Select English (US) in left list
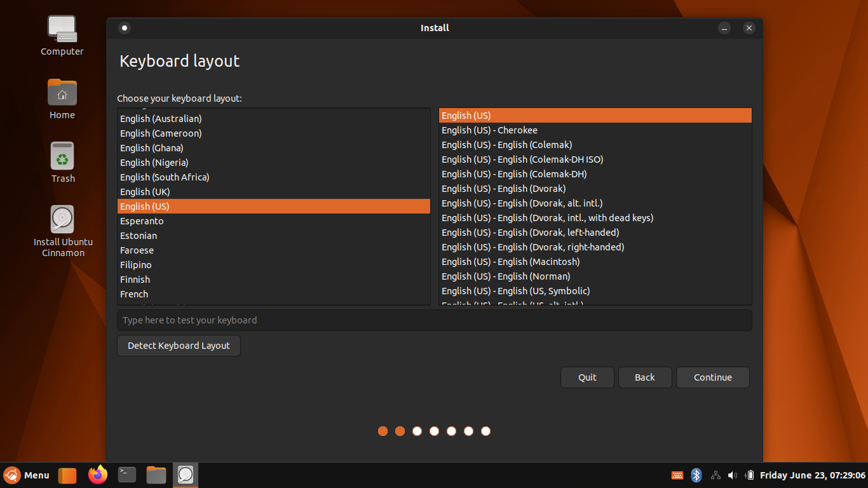868x488 pixels. click(x=274, y=207)
